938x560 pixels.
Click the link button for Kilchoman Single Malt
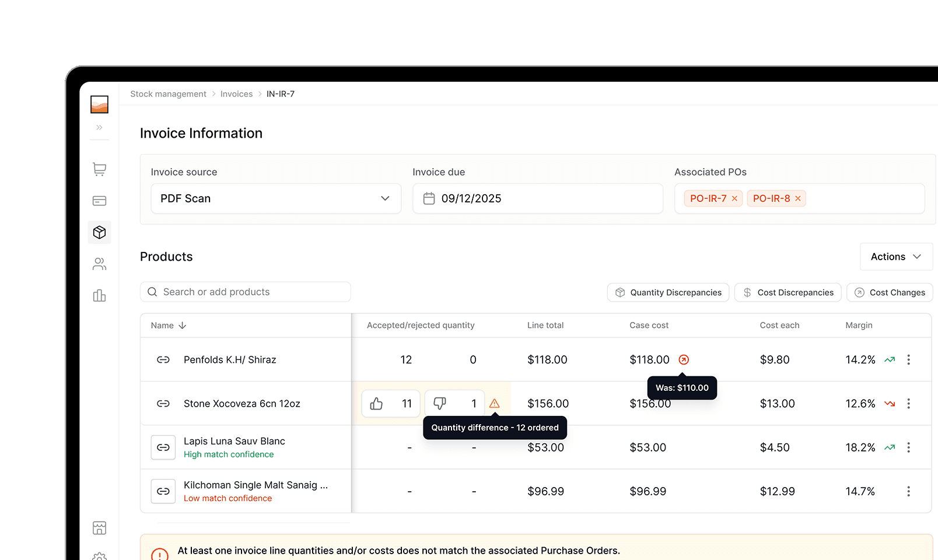[163, 491]
